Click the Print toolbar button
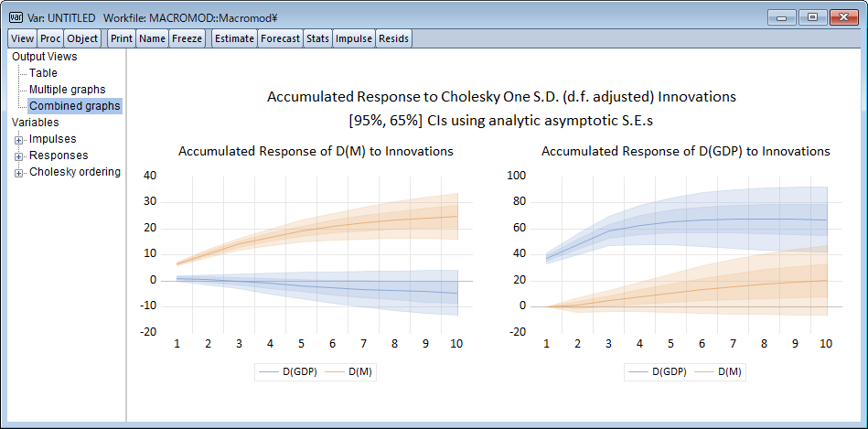The height and width of the screenshot is (429, 868). tap(122, 38)
